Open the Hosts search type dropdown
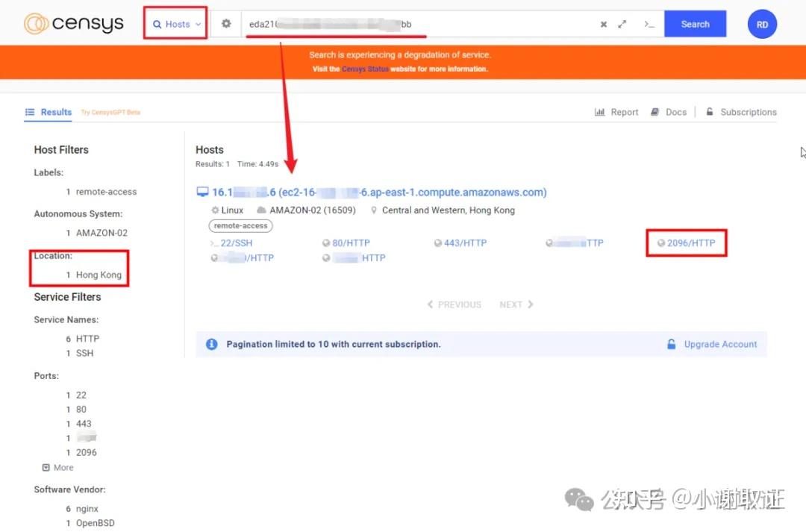 [176, 24]
